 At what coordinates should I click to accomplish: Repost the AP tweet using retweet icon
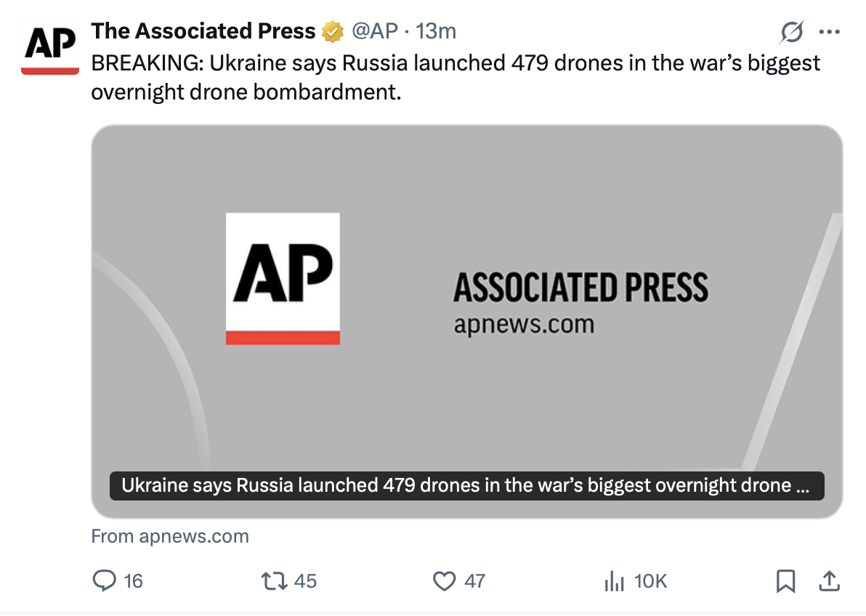(274, 581)
